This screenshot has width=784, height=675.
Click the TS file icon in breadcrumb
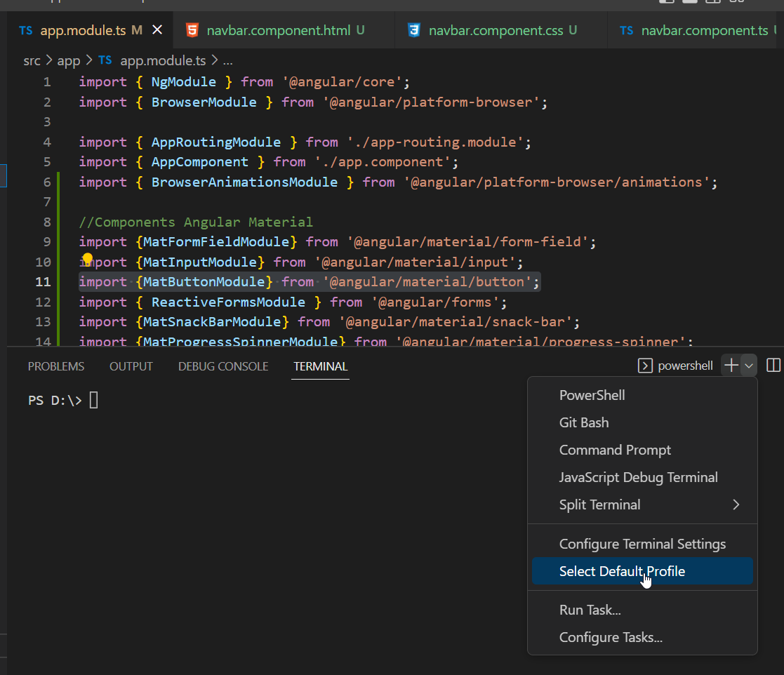click(x=105, y=60)
